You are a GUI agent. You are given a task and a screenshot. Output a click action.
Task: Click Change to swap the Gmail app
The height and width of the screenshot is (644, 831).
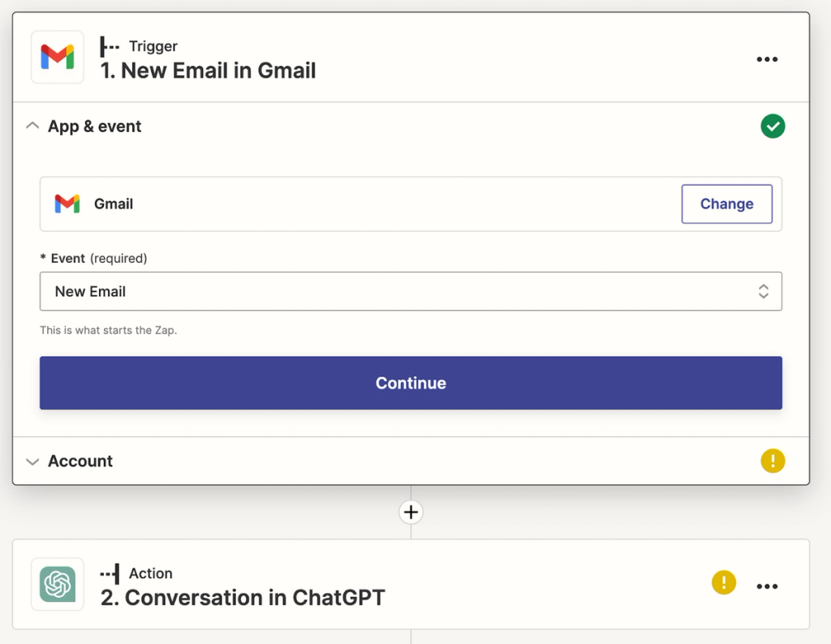coord(726,204)
